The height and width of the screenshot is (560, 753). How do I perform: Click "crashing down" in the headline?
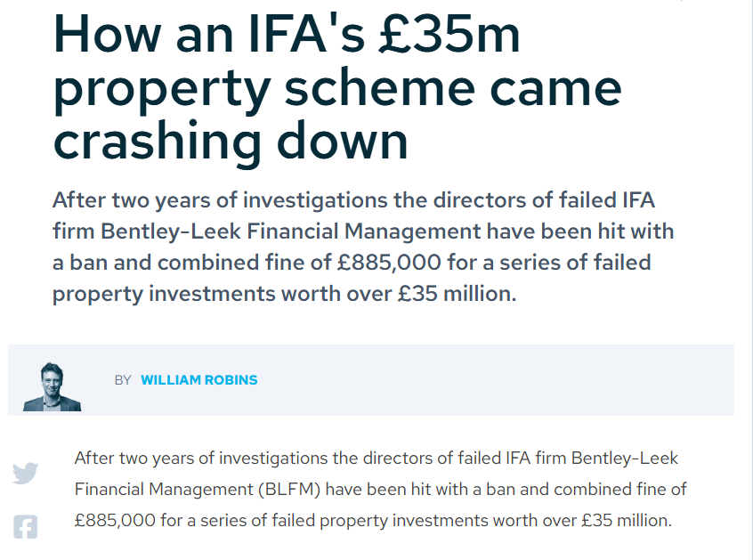pos(231,143)
